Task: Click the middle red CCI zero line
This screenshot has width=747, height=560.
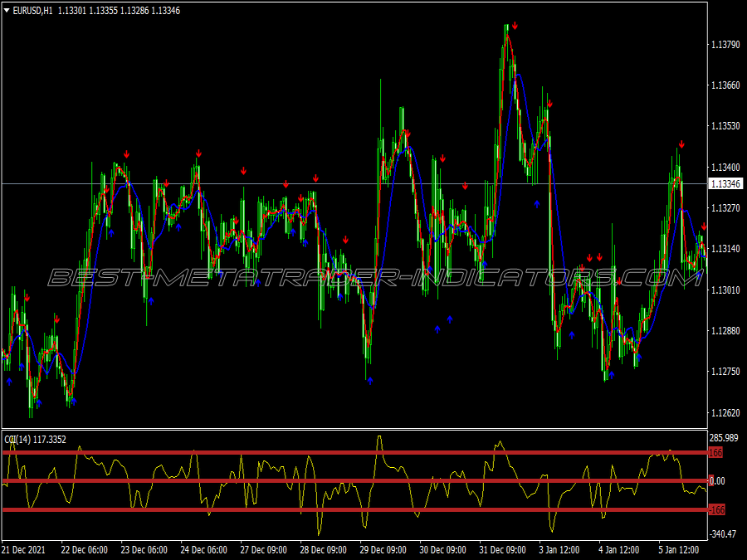Action: 355,481
